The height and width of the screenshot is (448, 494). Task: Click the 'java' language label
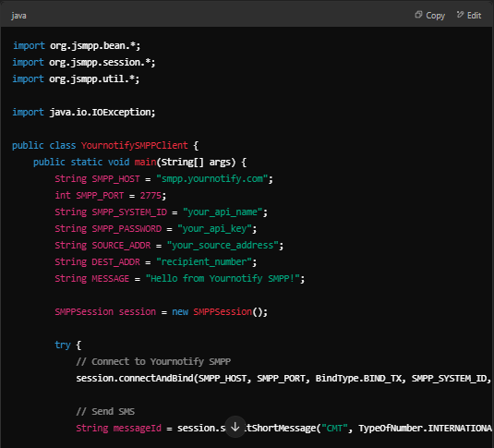click(18, 16)
